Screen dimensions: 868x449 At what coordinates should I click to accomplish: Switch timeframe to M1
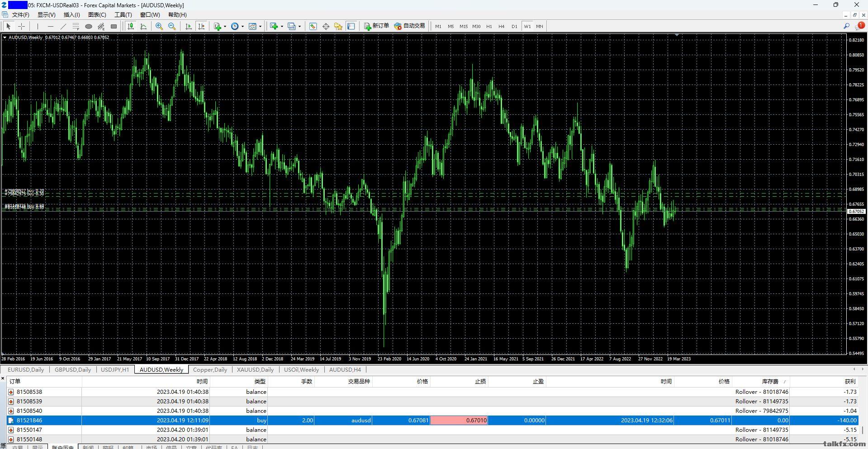point(438,26)
